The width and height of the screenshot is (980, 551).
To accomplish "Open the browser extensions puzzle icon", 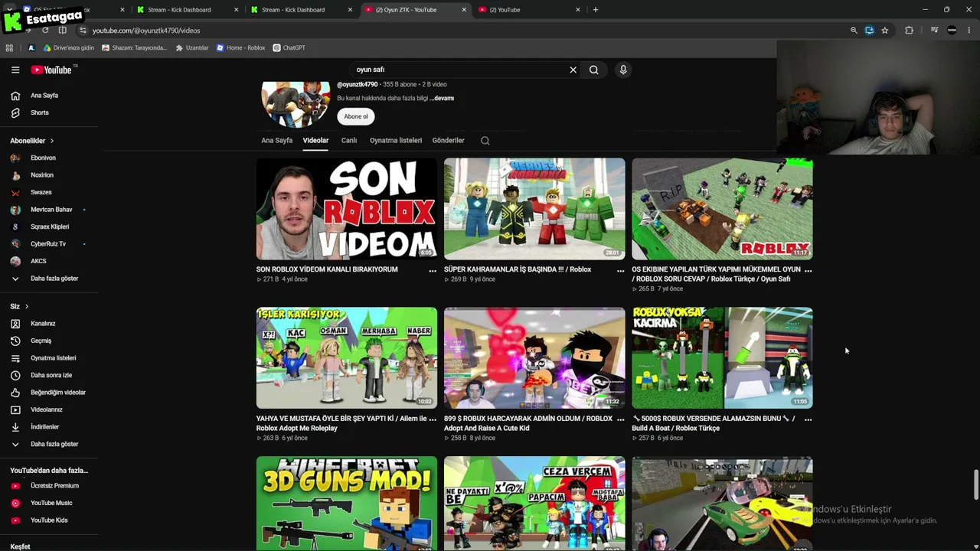I will click(x=909, y=31).
